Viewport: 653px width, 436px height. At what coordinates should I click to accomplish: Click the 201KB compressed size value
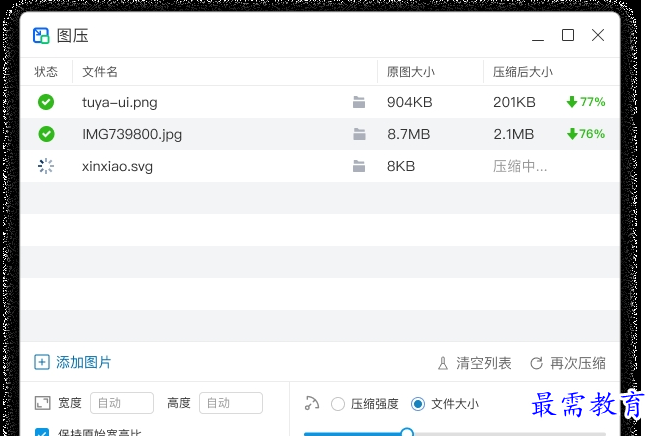pyautogui.click(x=514, y=102)
